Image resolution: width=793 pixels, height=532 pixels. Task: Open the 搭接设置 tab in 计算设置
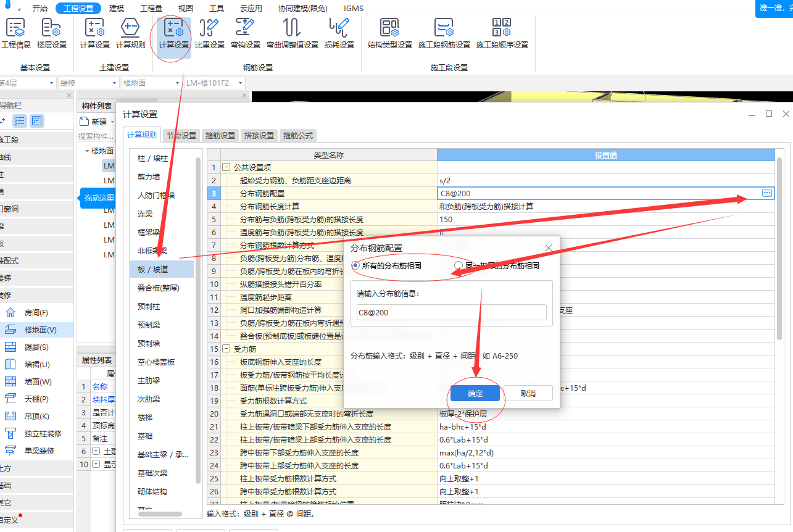(259, 136)
